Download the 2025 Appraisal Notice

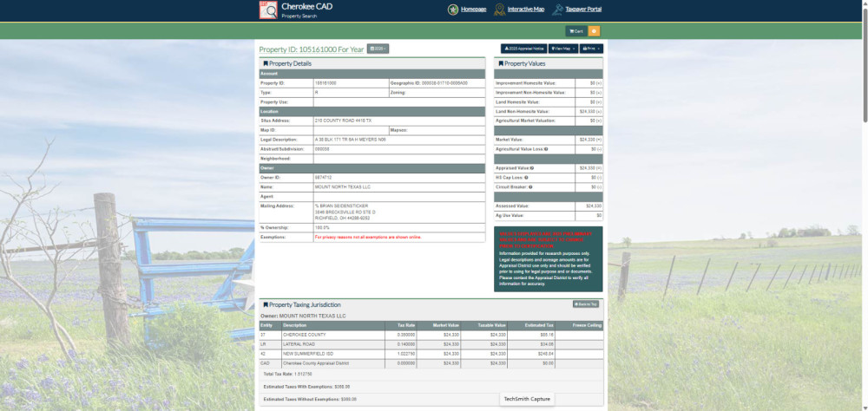click(524, 49)
